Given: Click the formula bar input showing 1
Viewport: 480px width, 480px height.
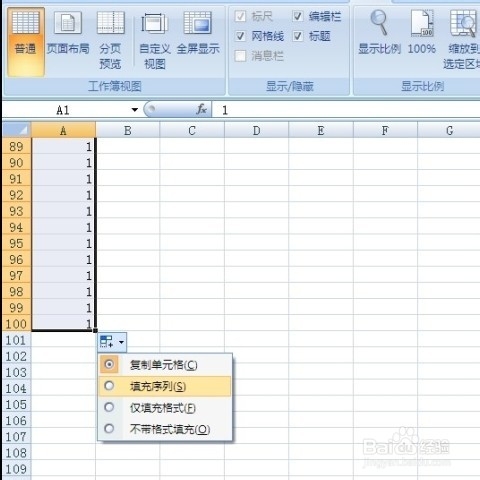Looking at the screenshot, I should tap(346, 110).
